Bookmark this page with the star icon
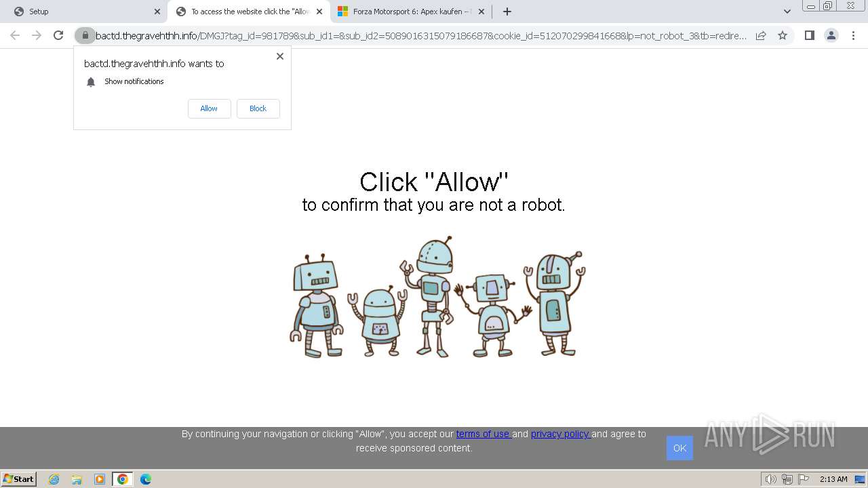Screen dimensions: 868x488 click(783, 35)
